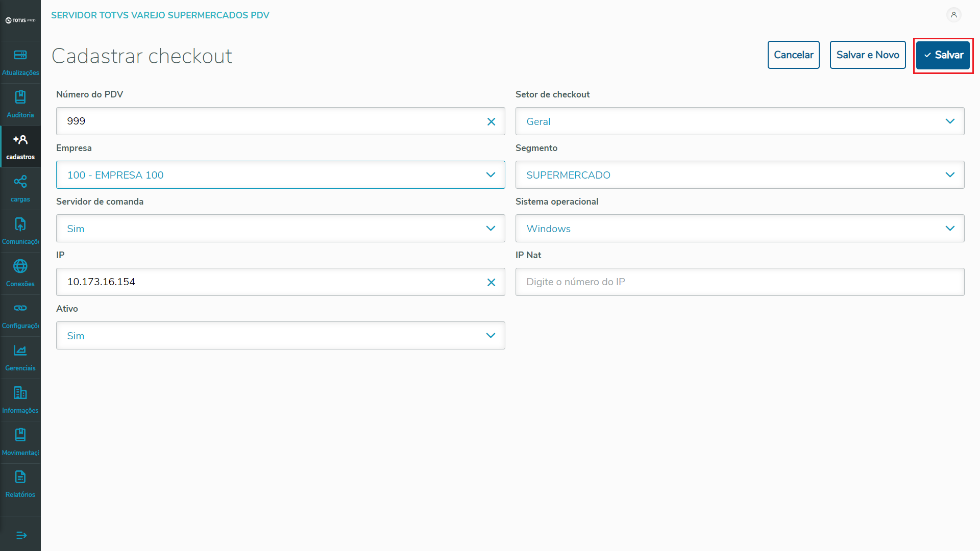Click the user profile icon
Viewport: 980px width, 551px height.
[x=953, y=15]
